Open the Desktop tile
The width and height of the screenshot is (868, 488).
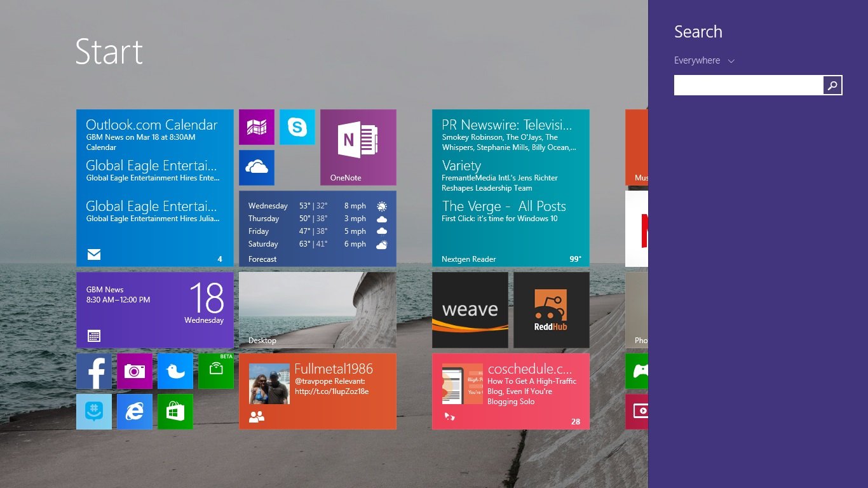(x=318, y=310)
